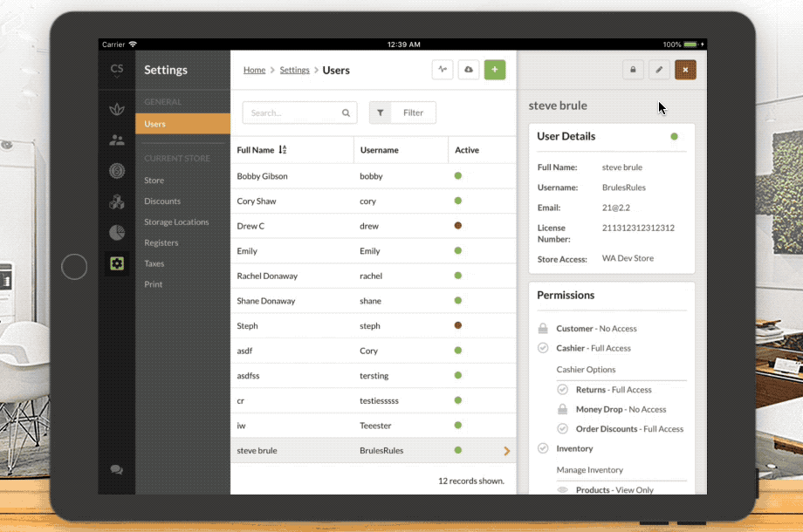Click the battery icon in status bar

tap(691, 44)
